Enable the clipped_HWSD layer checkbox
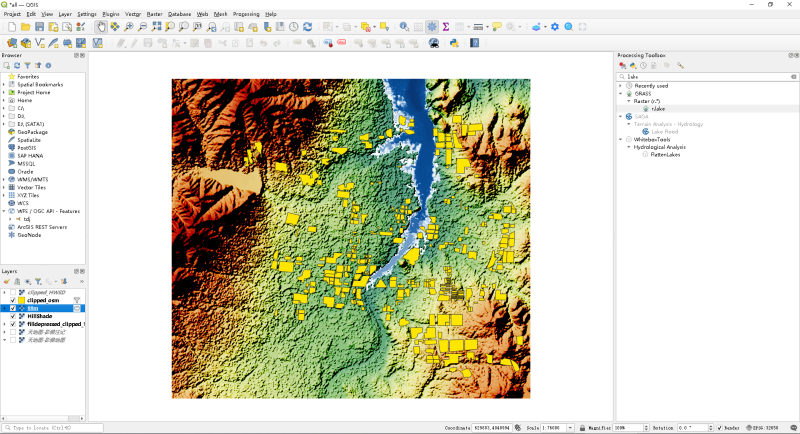Image resolution: width=800 pixels, height=434 pixels. click(13, 293)
